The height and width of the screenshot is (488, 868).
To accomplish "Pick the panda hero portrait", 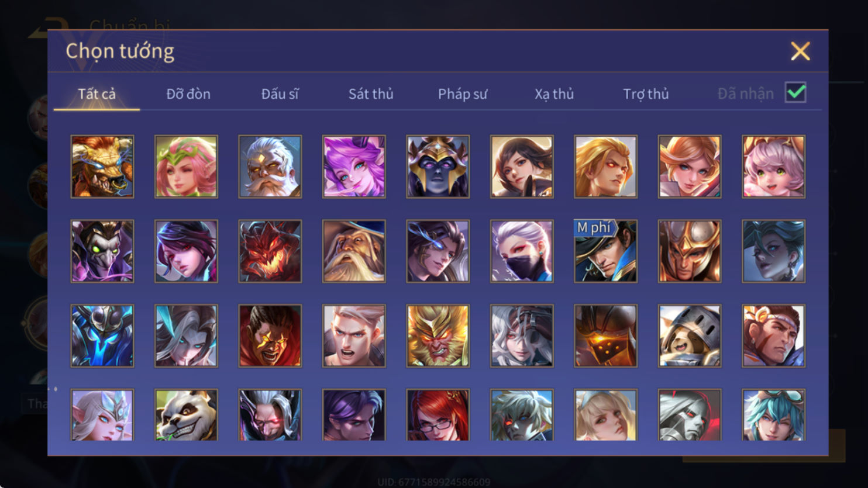I will (x=186, y=415).
